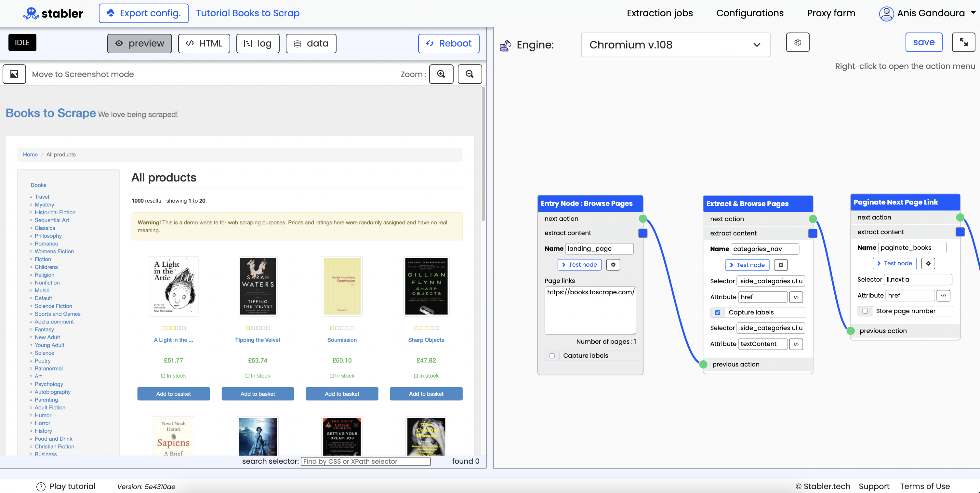980x493 pixels.
Task: Switch to the data tab
Action: point(311,43)
